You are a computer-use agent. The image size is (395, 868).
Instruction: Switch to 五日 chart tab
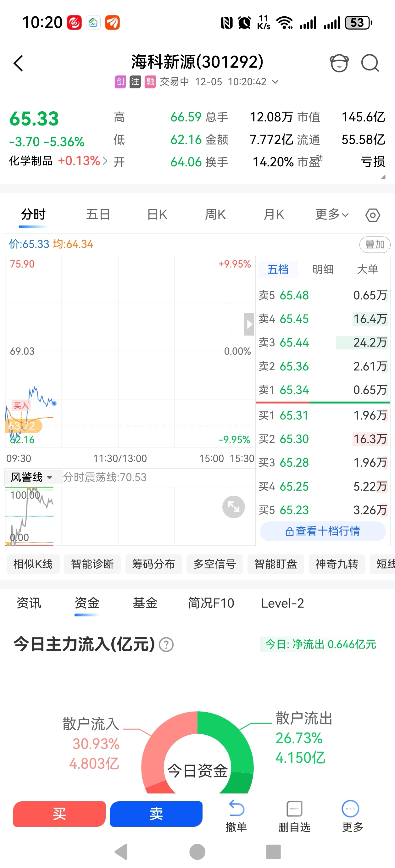pos(98,214)
